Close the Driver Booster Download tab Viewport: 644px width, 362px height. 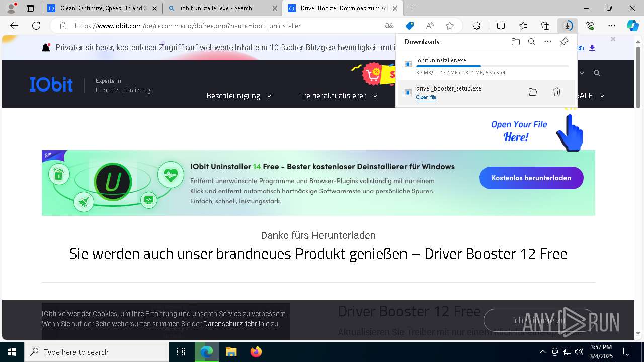click(x=395, y=8)
